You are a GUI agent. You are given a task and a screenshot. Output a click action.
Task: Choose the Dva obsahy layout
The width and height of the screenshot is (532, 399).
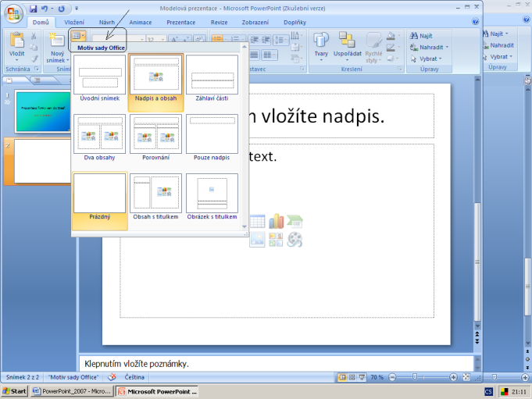pyautogui.click(x=100, y=137)
